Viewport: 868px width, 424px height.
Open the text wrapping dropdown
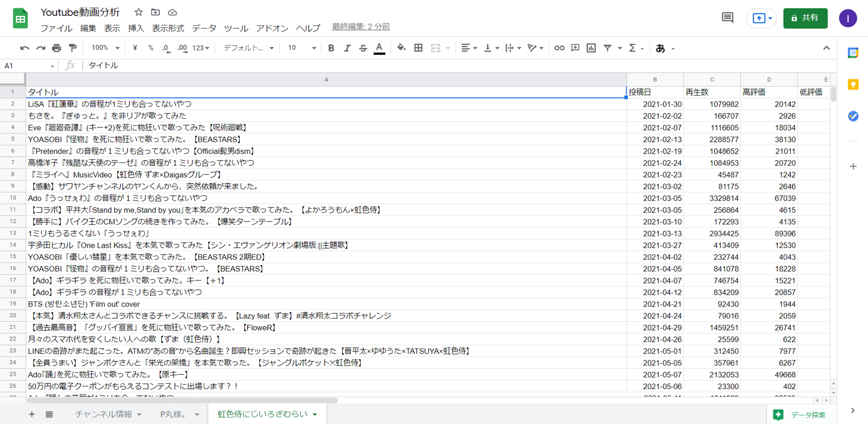(513, 48)
